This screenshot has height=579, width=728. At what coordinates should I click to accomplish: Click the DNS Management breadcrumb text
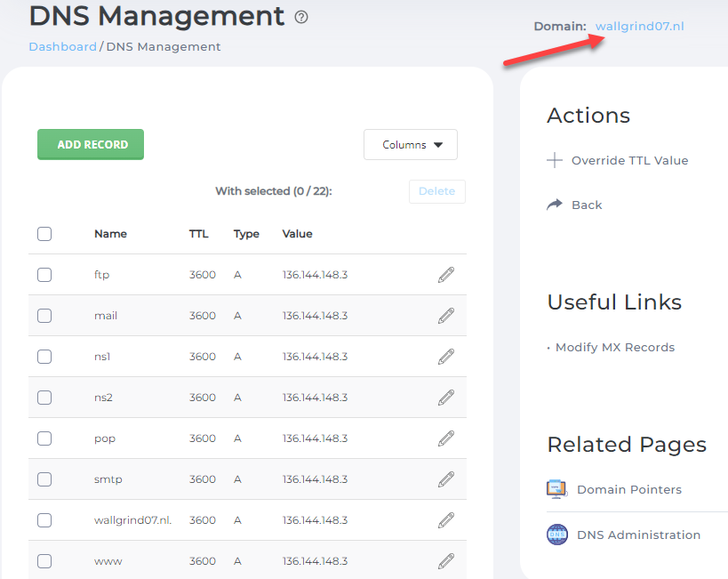[164, 46]
